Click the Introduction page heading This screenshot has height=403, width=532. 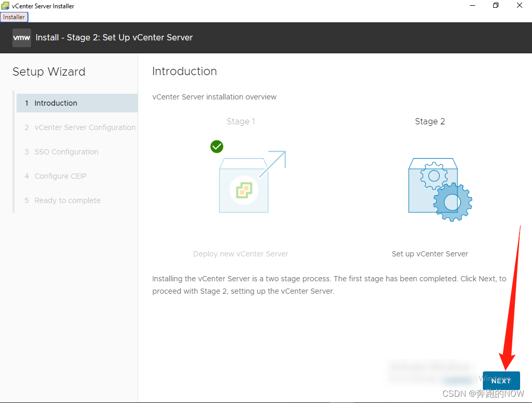(x=185, y=71)
